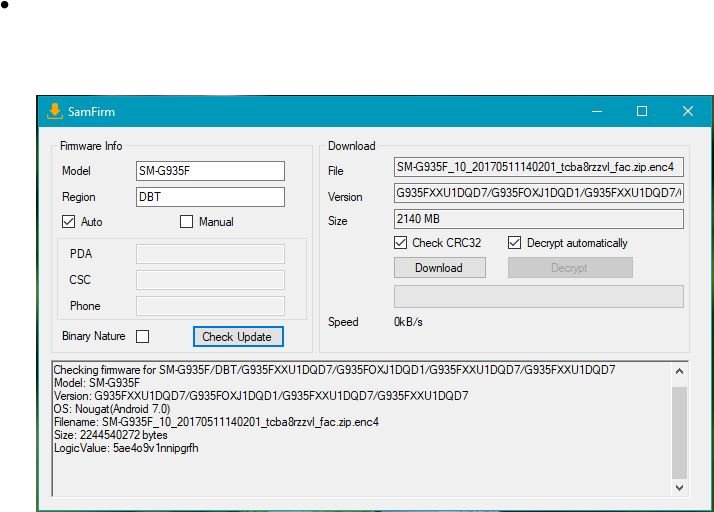Click the Check Update button
The height and width of the screenshot is (512, 714).
coord(238,337)
